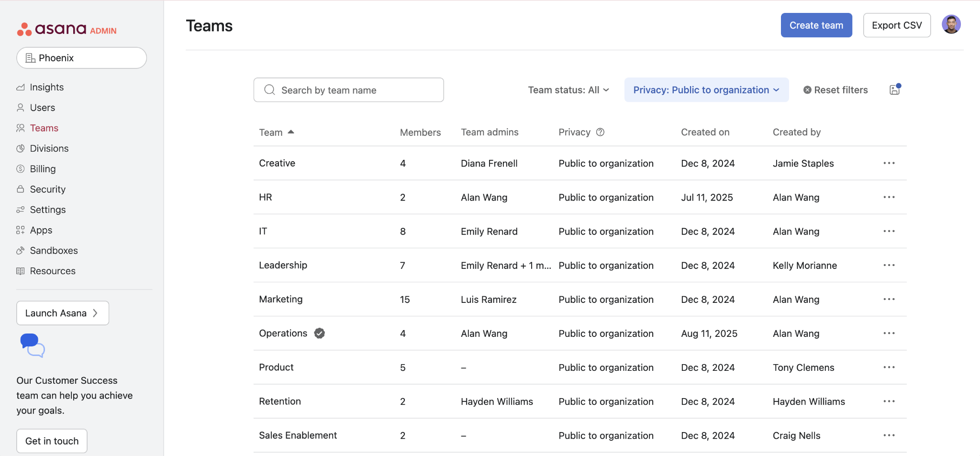Go to Users in the sidebar
Image resolution: width=980 pixels, height=456 pixels.
coord(43,108)
